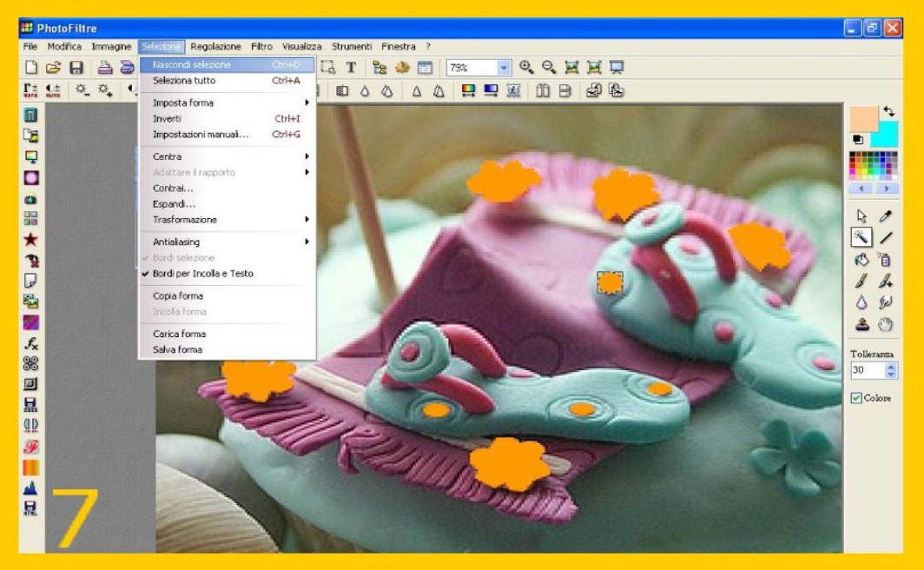Select the Eyedropper tool
The width and height of the screenshot is (924, 570).
coord(885,216)
